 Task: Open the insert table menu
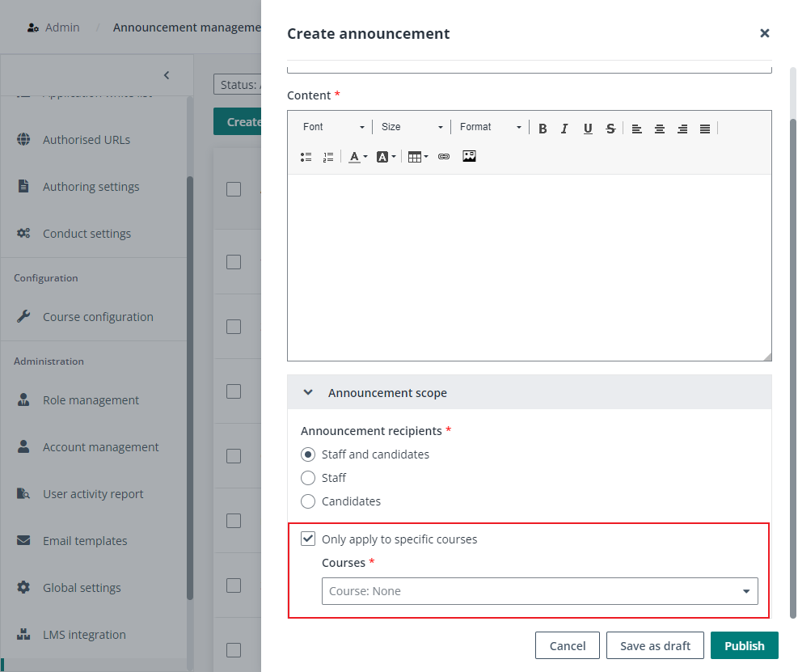coord(418,157)
